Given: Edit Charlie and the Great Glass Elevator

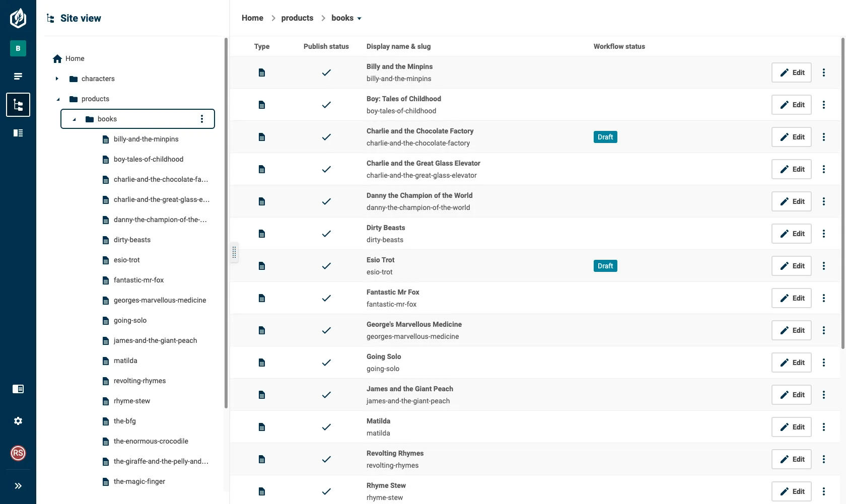Looking at the screenshot, I should click(x=792, y=169).
